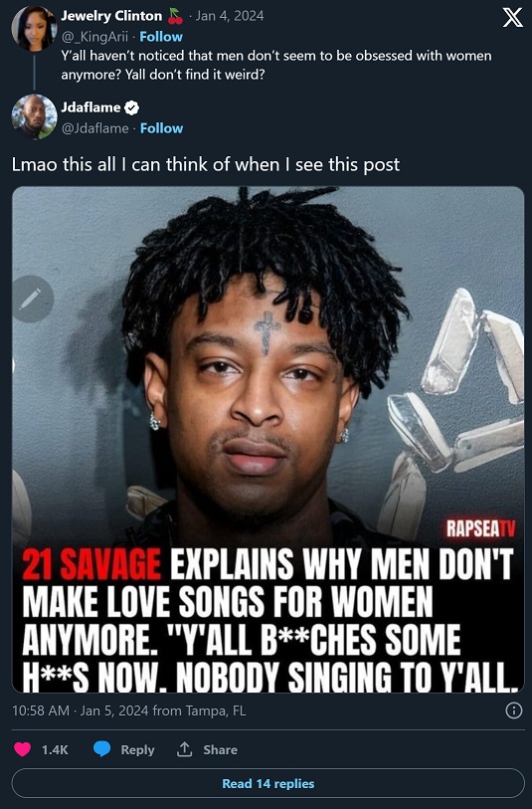The height and width of the screenshot is (809, 532).
Task: Click the Jdaflame display name
Action: [x=90, y=107]
